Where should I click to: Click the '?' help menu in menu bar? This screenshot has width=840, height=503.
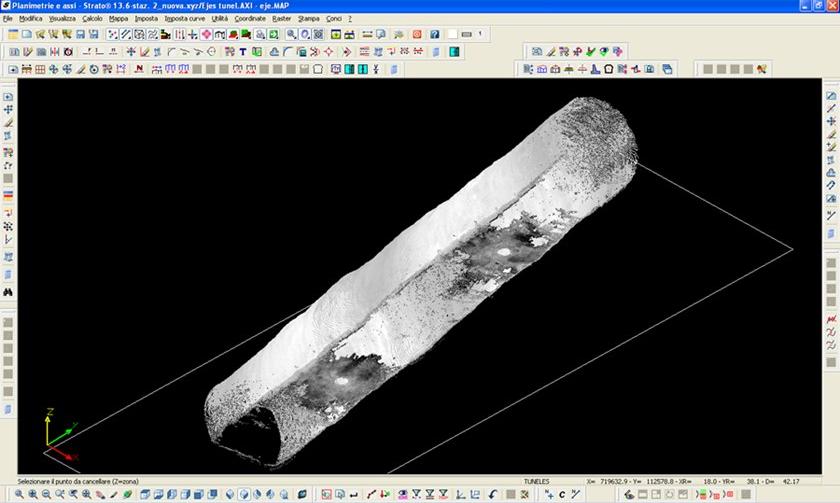tap(349, 18)
